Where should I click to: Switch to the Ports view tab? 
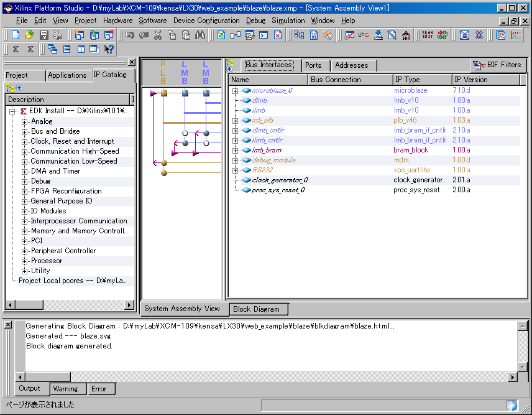[313, 65]
